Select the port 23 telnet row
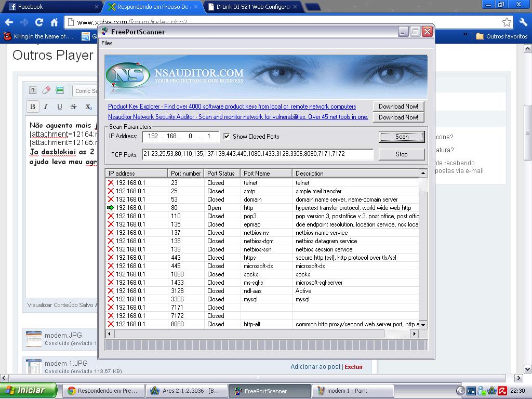532x399 pixels. pos(262,182)
